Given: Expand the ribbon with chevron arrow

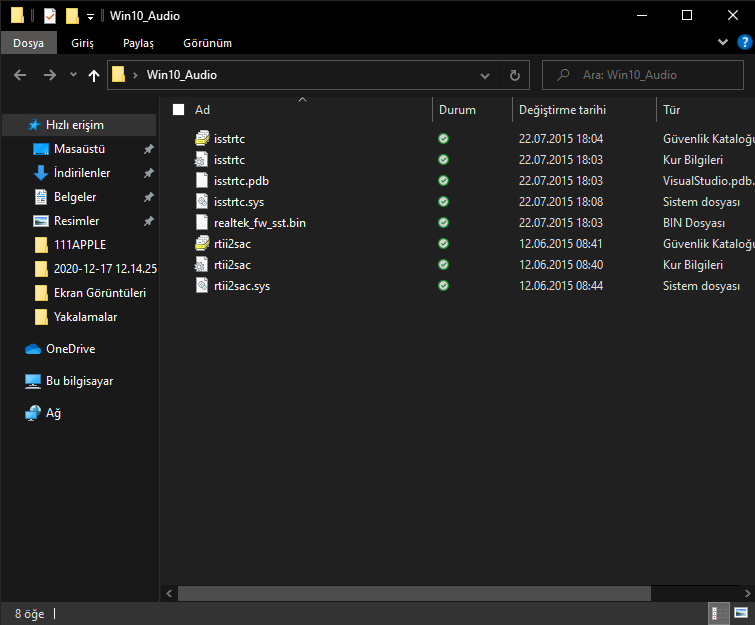Looking at the screenshot, I should [x=724, y=43].
